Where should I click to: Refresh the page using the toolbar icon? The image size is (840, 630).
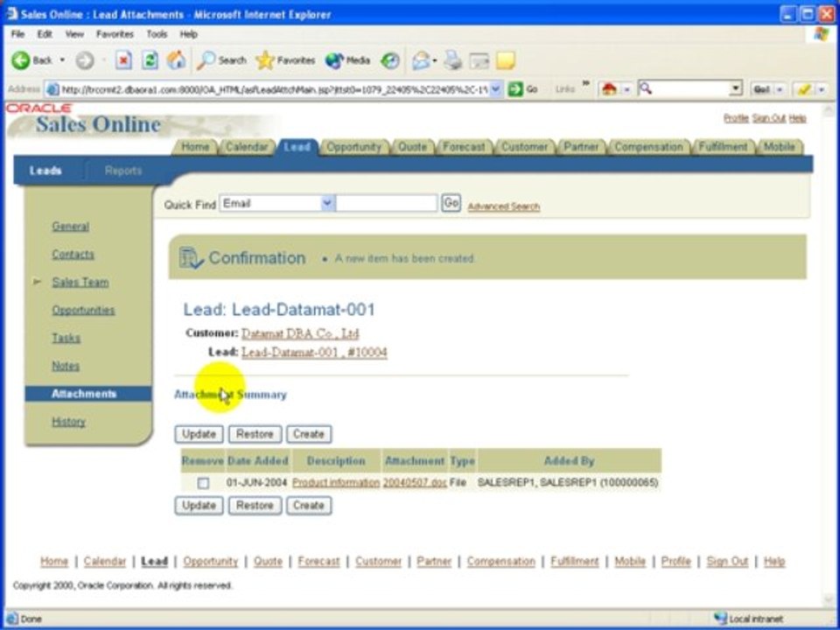coord(150,60)
